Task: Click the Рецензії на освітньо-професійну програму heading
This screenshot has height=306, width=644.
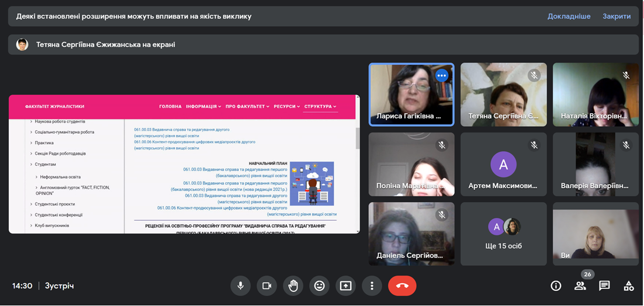Action: [236, 229]
